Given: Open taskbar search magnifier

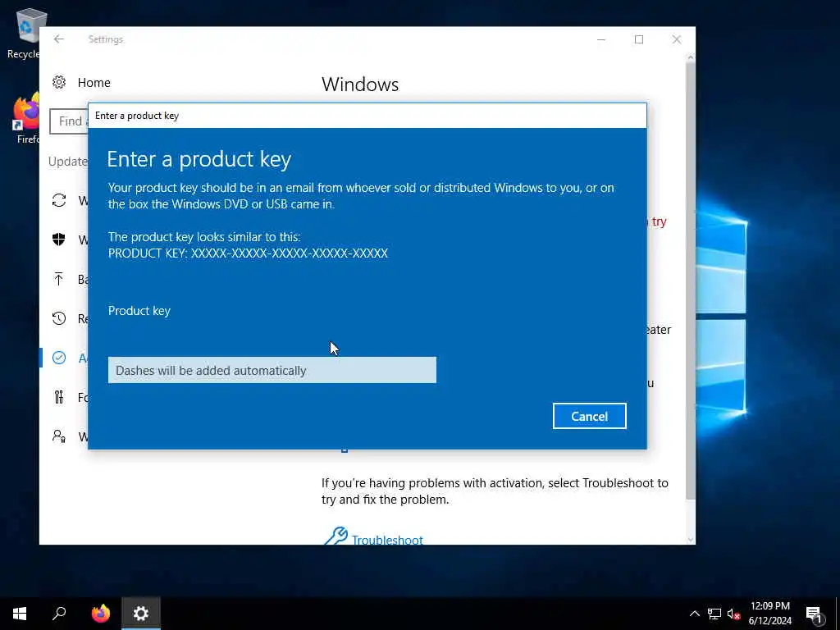Looking at the screenshot, I should [59, 614].
